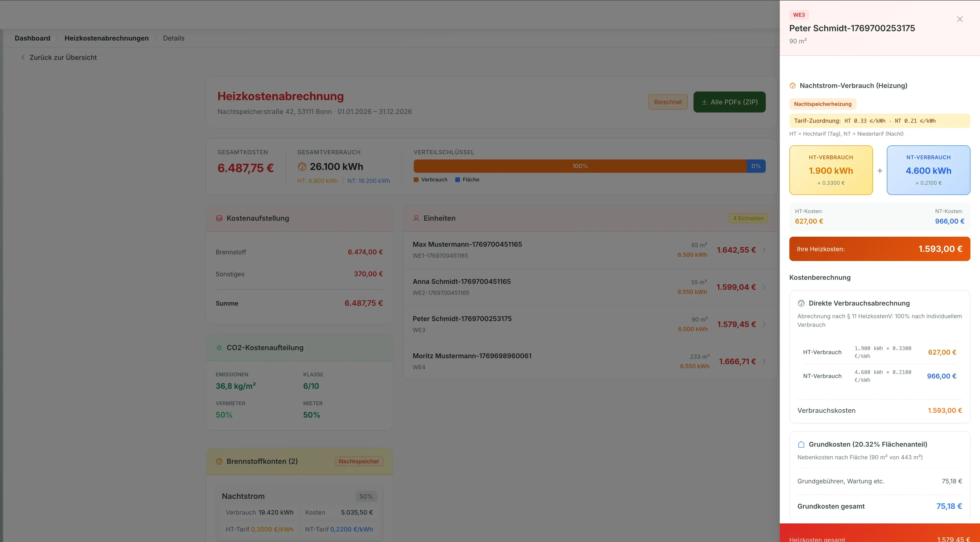980x542 pixels.
Task: Toggle the Nachtspeicher badge in Brennstoffkonten
Action: click(358, 461)
